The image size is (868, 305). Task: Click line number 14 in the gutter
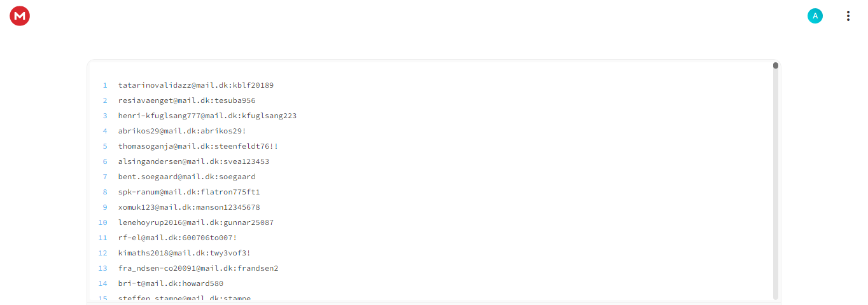pos(102,283)
